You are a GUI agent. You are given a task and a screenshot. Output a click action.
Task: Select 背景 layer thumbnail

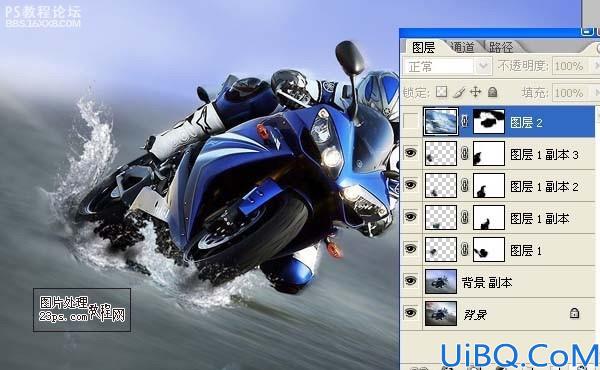pos(441,313)
